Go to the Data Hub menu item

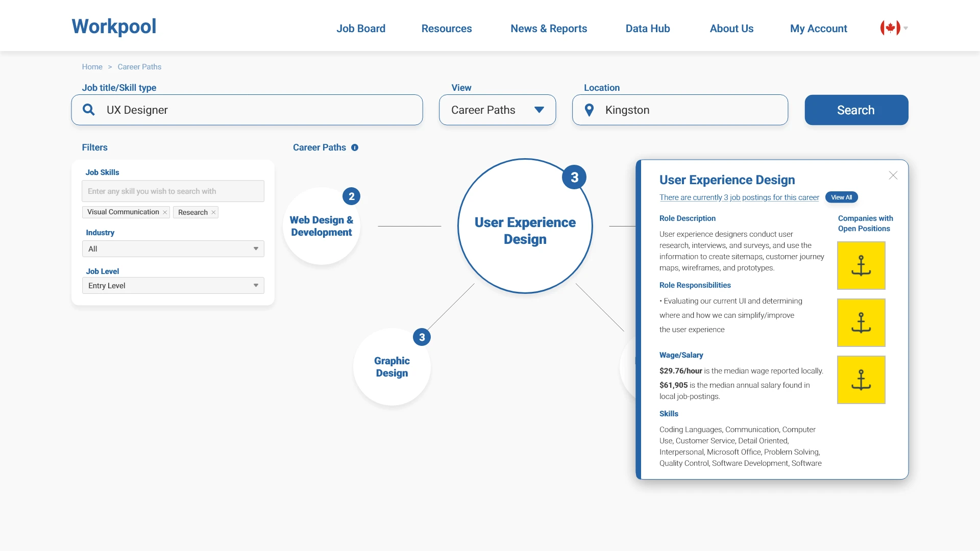click(x=647, y=29)
